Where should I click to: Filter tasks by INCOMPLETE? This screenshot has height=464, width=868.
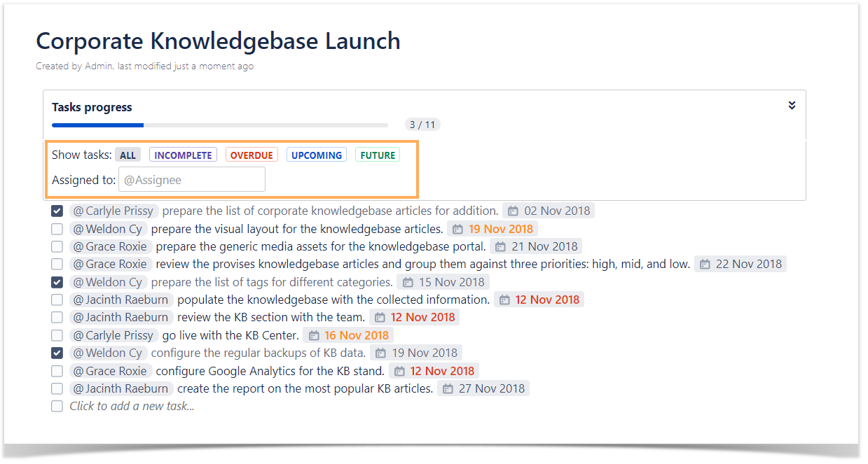(183, 155)
